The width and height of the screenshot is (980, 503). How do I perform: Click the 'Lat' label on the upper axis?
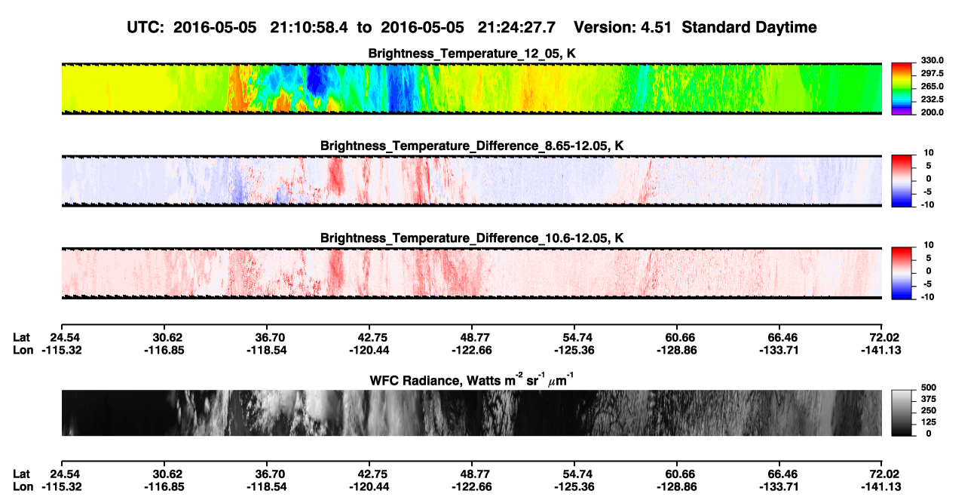pos(21,337)
